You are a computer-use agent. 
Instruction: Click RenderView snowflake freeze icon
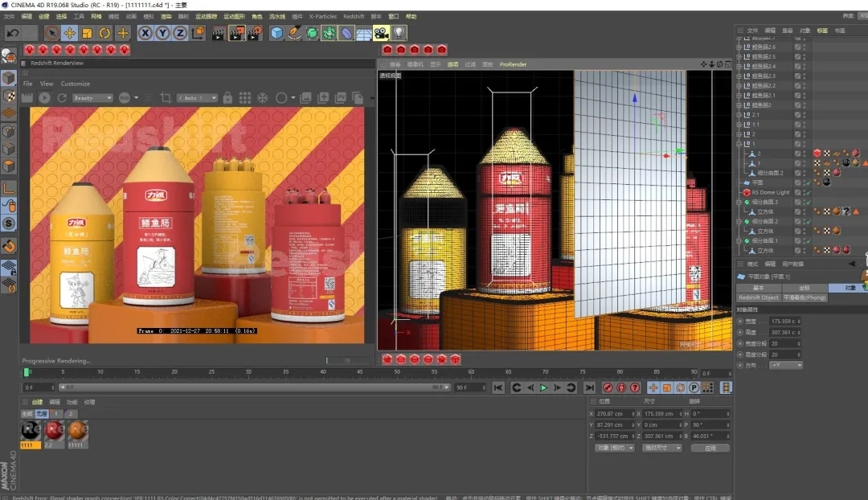pyautogui.click(x=262, y=98)
